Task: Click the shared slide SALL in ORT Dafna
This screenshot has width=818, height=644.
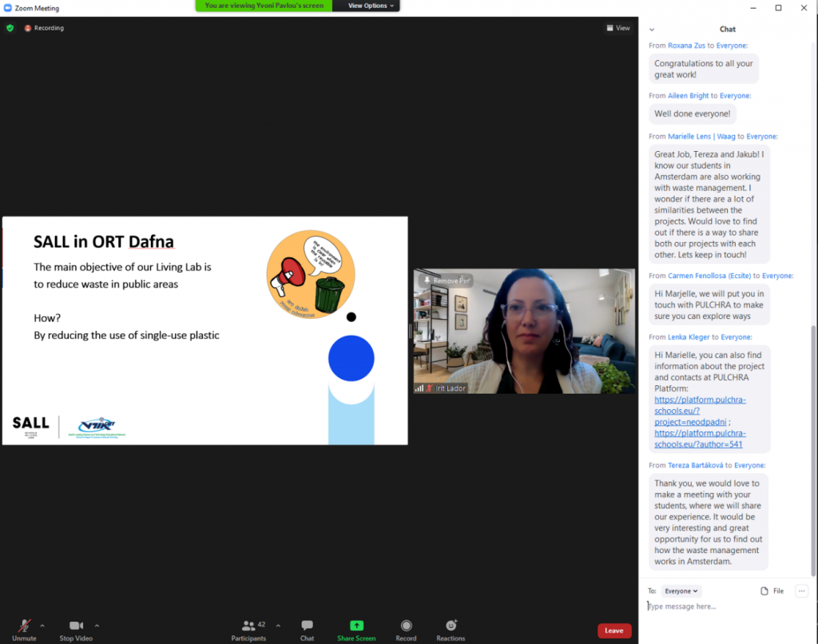Action: pyautogui.click(x=205, y=331)
